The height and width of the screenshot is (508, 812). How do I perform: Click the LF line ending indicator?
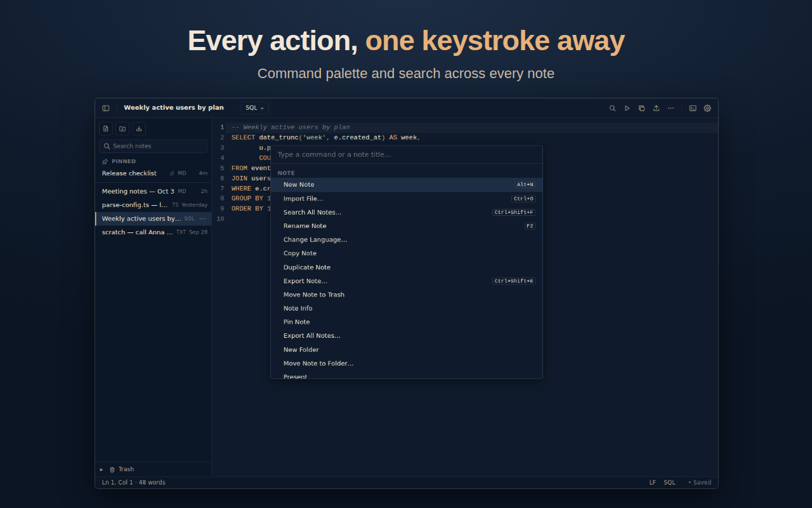coord(653,483)
